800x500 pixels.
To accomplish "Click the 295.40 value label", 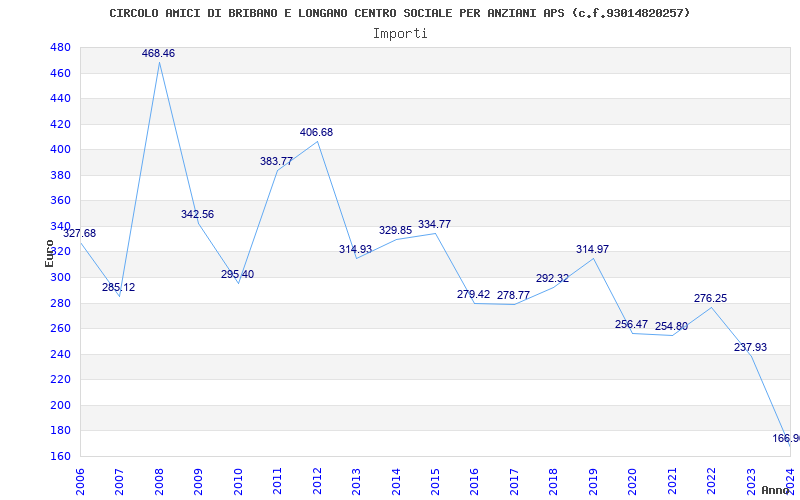I will [x=237, y=274].
